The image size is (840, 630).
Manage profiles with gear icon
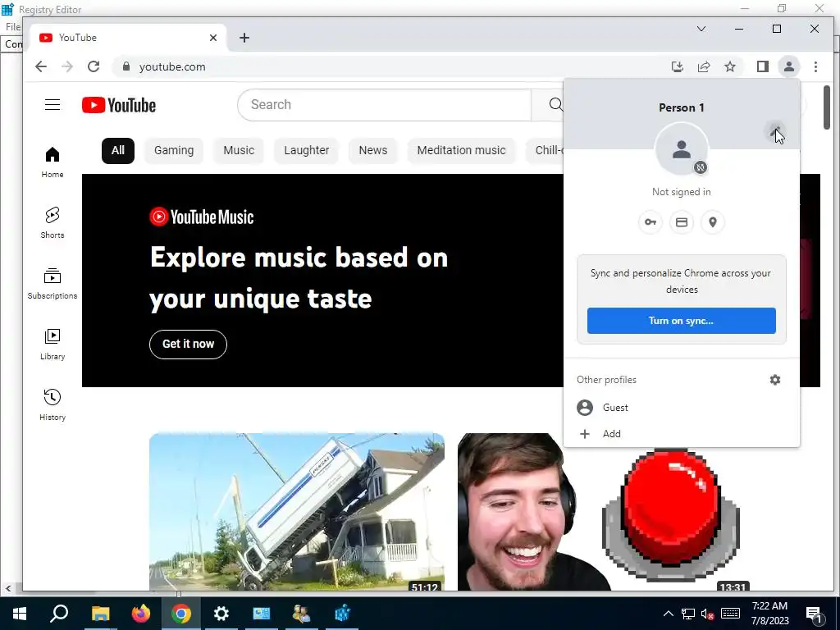(775, 380)
